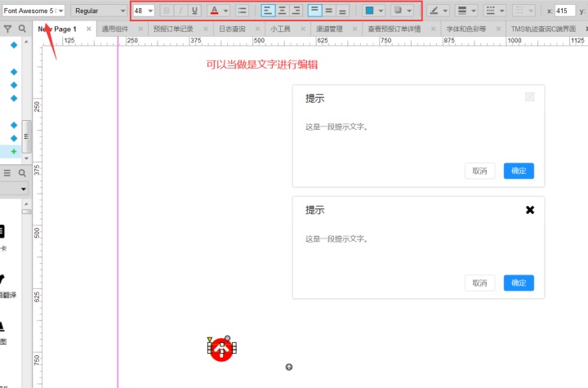Toggle bold formatting in the toolbar
Image resolution: width=588 pixels, height=388 pixels.
click(x=167, y=11)
